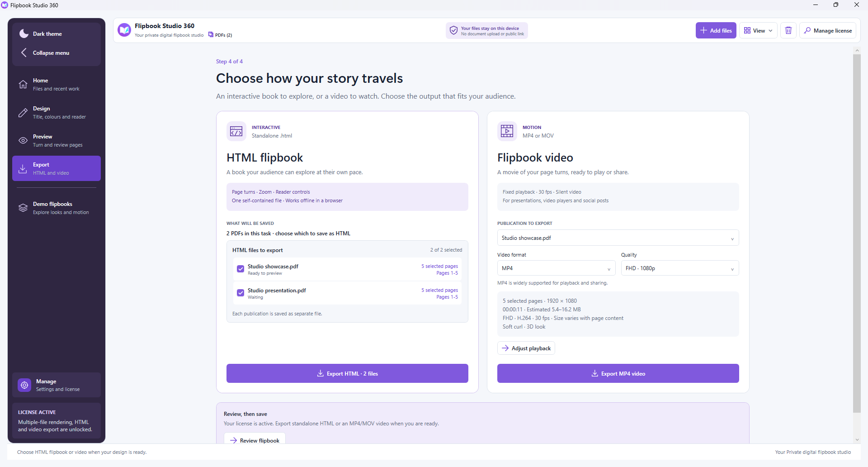The width and height of the screenshot is (868, 467).
Task: Click the Flipbook Studio 360 logo icon
Action: point(124,30)
